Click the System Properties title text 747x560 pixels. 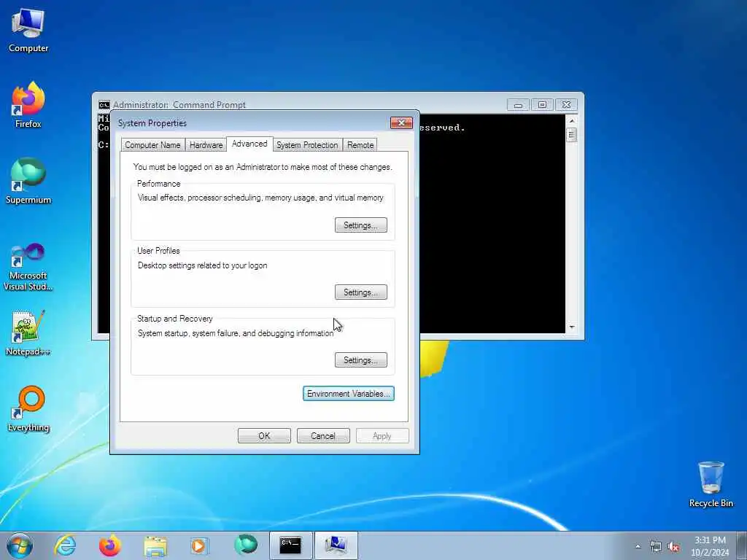point(152,122)
